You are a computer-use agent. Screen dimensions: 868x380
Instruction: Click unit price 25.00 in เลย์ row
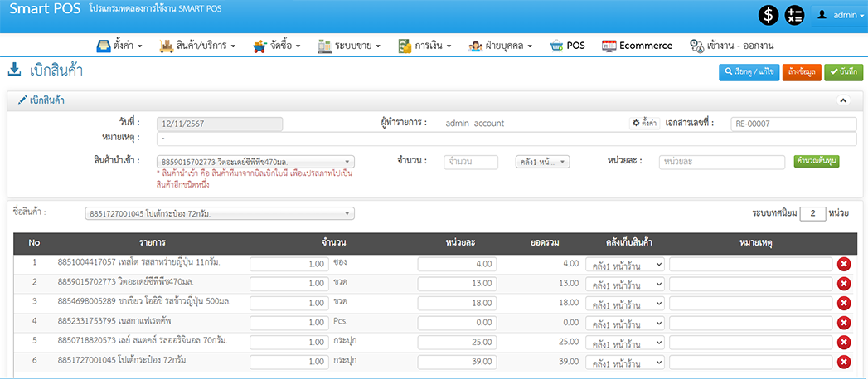pyautogui.click(x=458, y=343)
